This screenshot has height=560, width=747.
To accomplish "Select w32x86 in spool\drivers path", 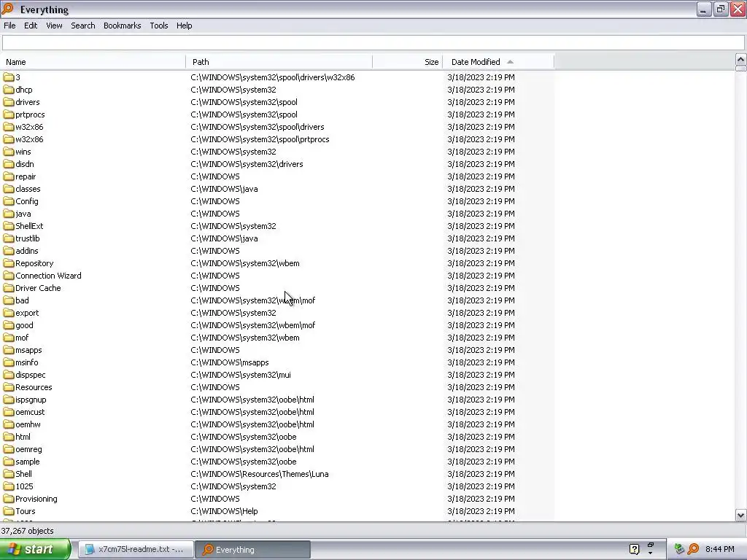I will click(29, 127).
